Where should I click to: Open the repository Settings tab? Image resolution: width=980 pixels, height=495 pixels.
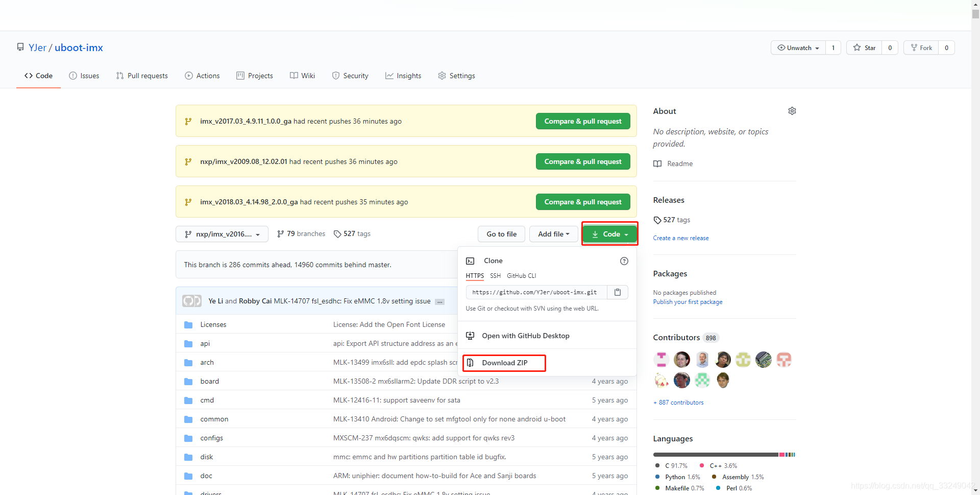[456, 76]
